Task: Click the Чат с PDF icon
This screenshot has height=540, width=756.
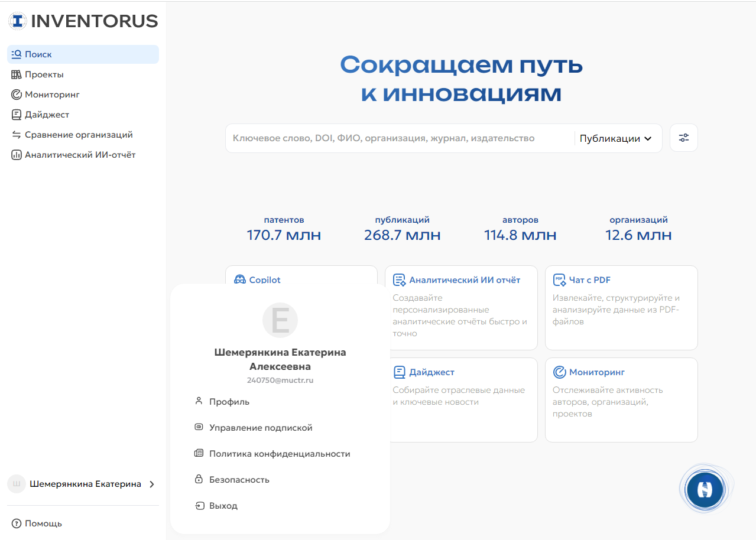Action: (559, 280)
